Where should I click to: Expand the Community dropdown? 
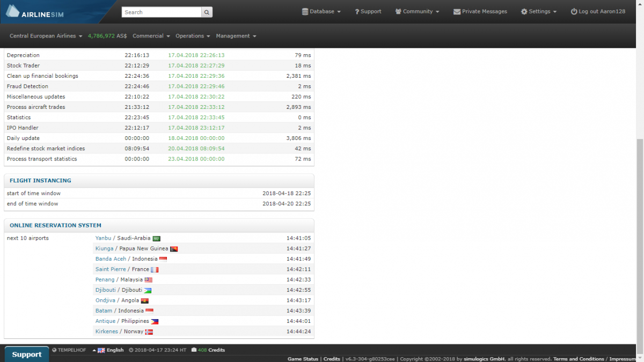point(417,11)
